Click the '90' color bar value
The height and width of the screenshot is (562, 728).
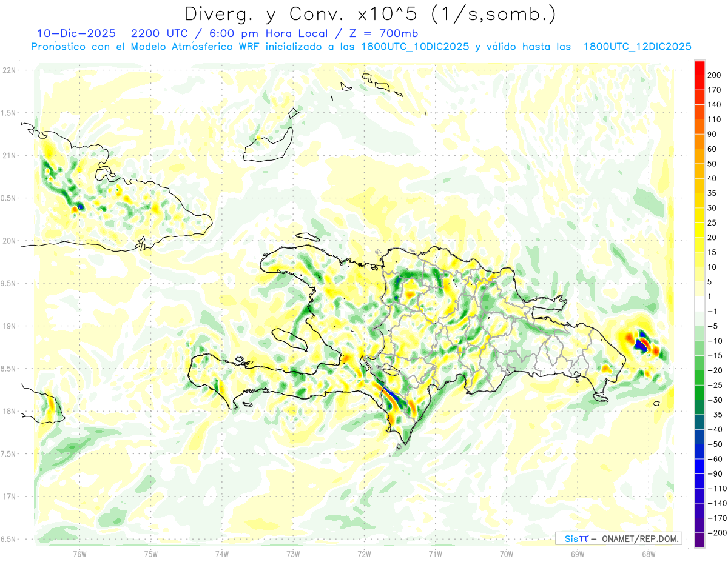click(x=713, y=134)
